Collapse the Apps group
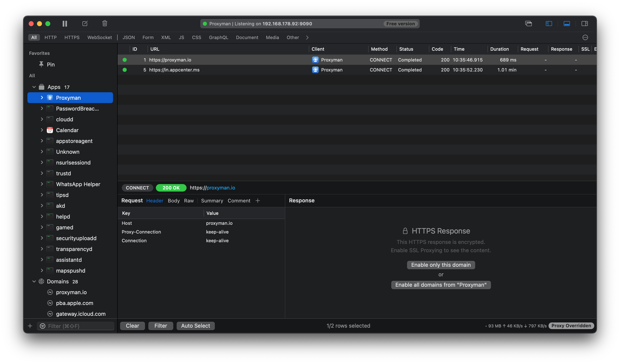 pyautogui.click(x=34, y=87)
